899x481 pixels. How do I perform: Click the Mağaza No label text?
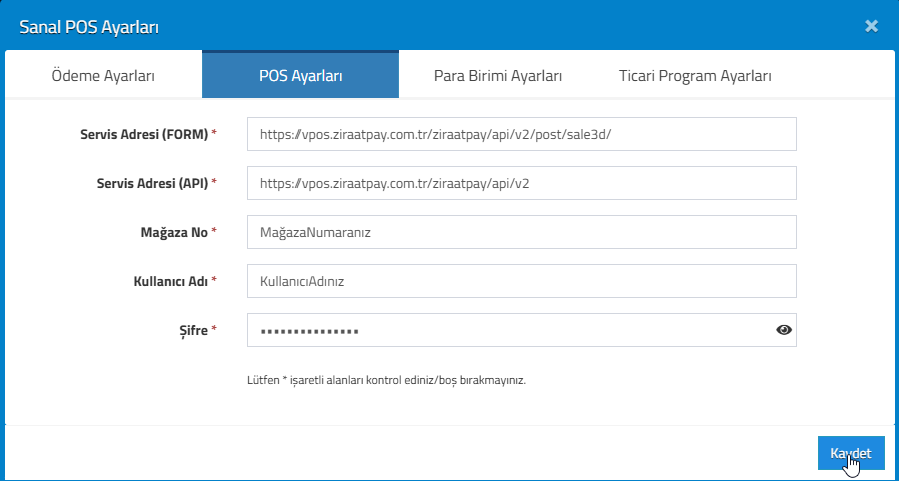point(174,232)
